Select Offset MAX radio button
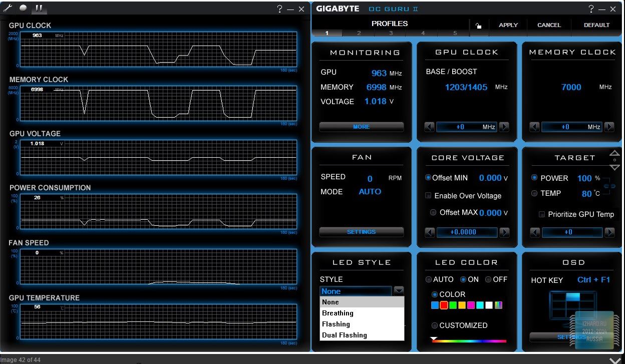625x364 pixels. pos(433,212)
